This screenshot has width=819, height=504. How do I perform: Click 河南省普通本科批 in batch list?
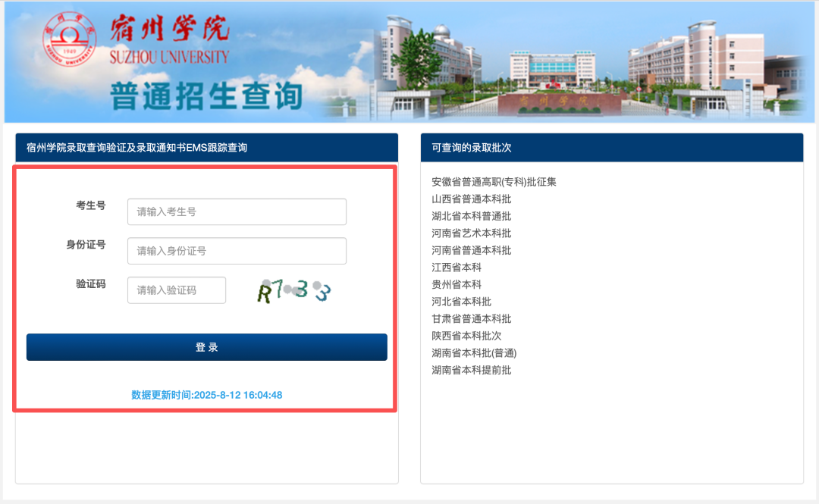point(471,250)
